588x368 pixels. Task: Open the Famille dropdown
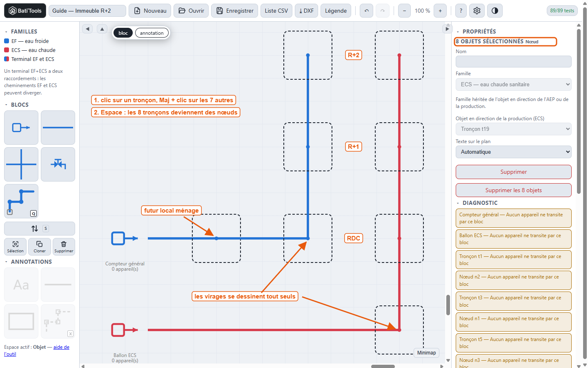[x=513, y=85]
